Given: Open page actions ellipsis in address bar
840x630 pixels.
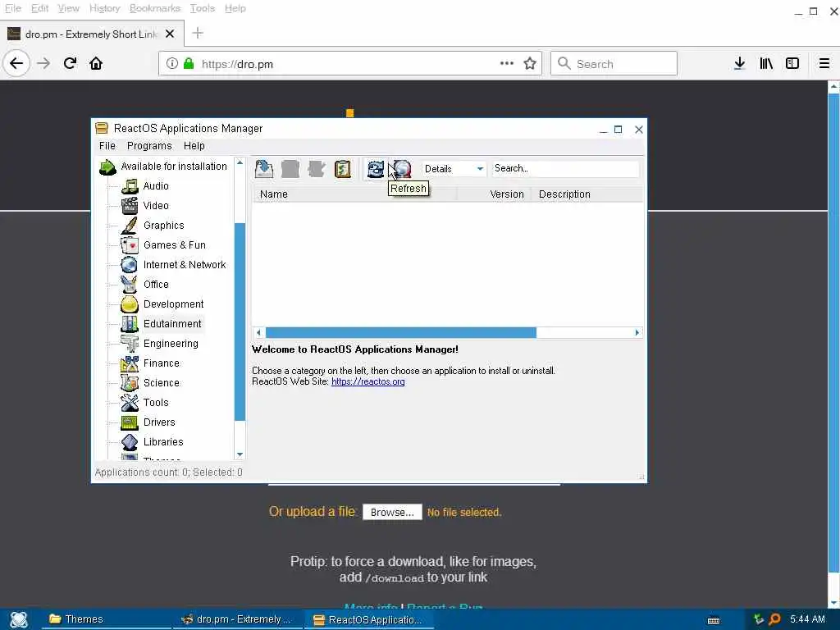Looking at the screenshot, I should click(x=507, y=63).
